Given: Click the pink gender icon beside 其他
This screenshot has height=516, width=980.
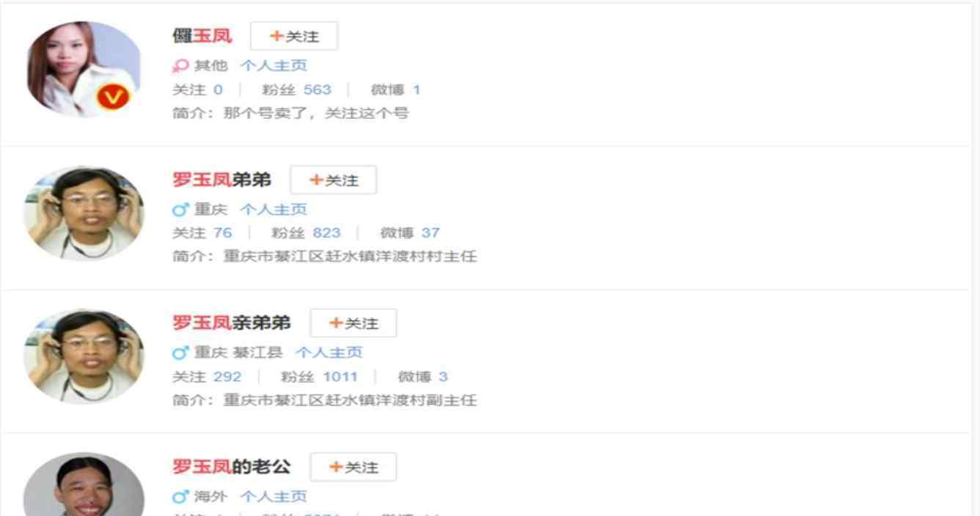Looking at the screenshot, I should 180,66.
